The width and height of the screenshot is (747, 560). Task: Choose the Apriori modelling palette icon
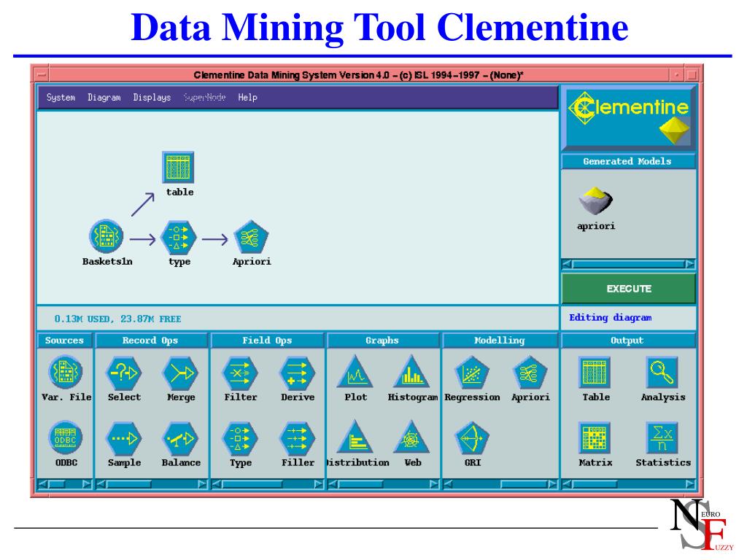pos(530,373)
